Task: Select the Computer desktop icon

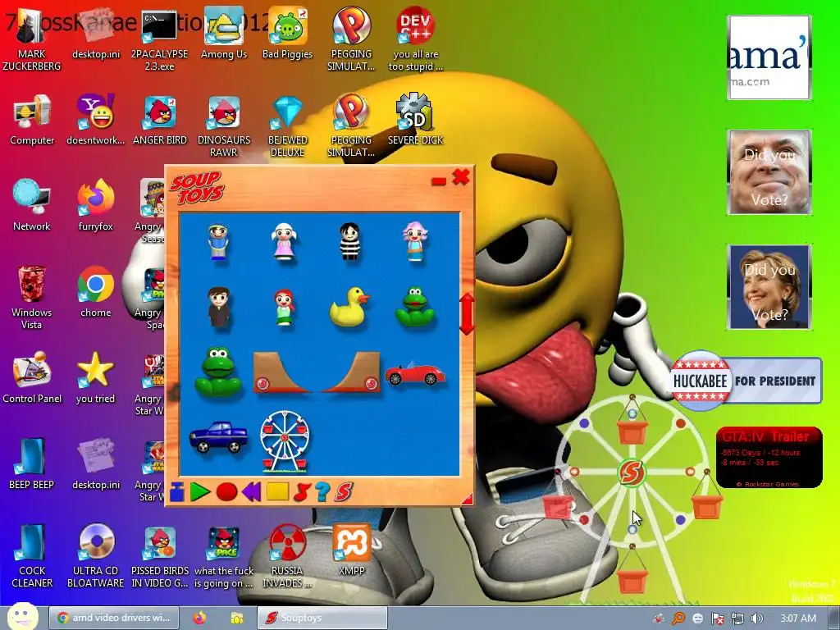Action: click(x=32, y=120)
